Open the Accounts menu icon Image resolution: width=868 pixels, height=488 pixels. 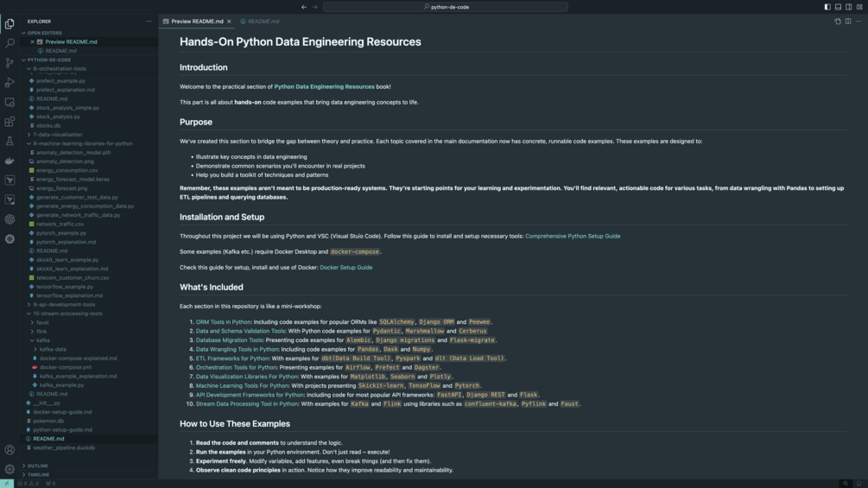10,450
